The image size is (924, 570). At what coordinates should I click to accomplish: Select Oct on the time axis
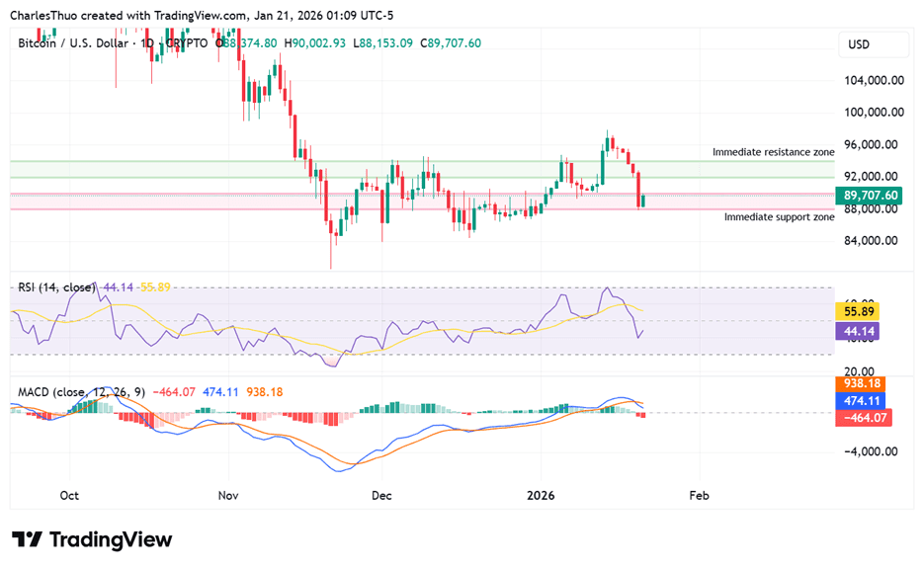(x=68, y=496)
